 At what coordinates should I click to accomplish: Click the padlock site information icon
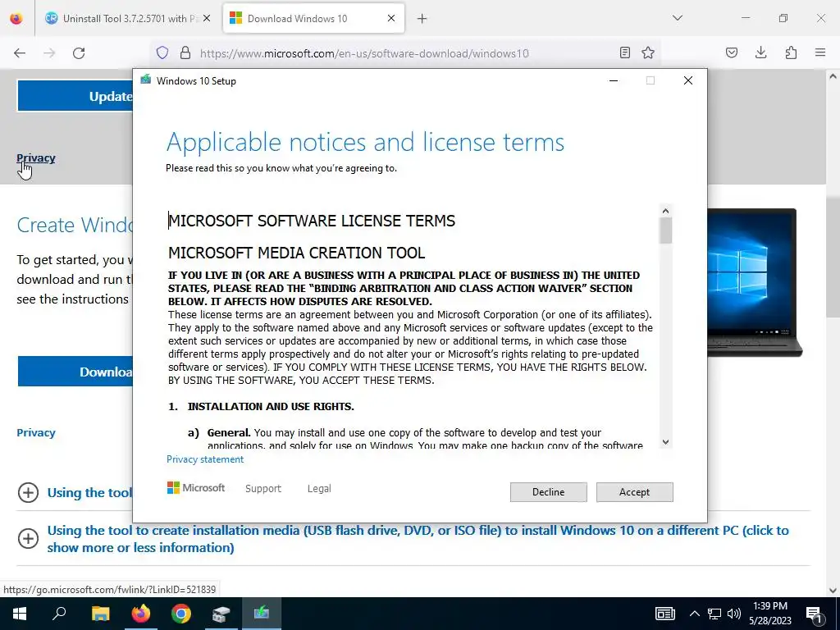coord(185,53)
